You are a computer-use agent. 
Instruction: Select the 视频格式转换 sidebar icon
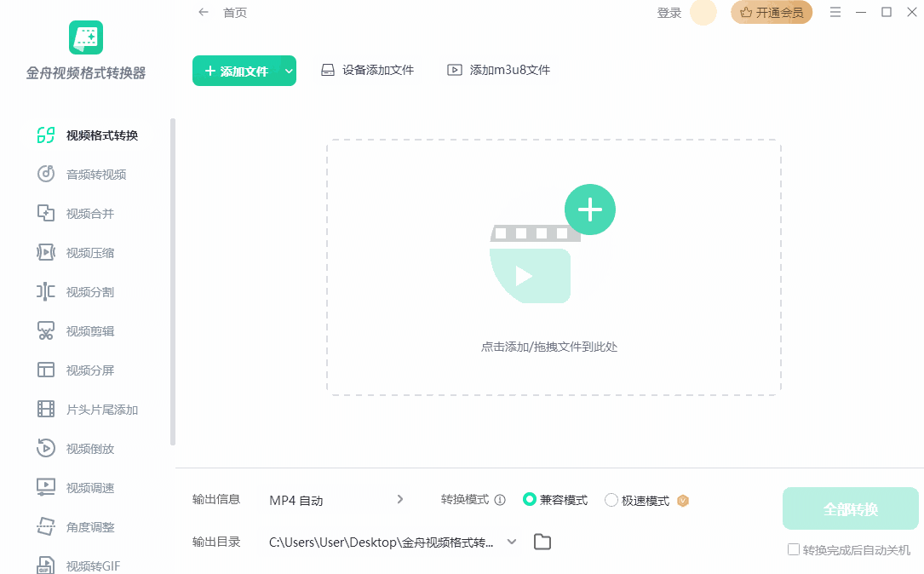pos(46,135)
